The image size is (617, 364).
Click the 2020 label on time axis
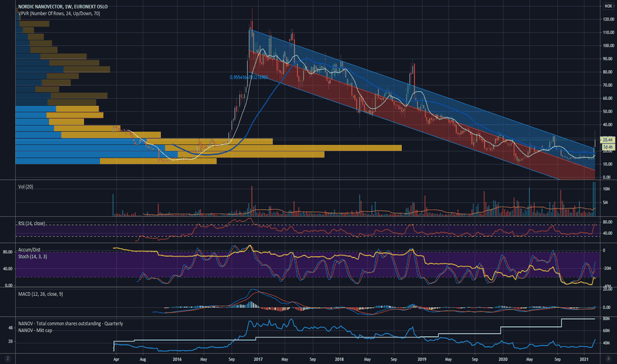(x=503, y=359)
